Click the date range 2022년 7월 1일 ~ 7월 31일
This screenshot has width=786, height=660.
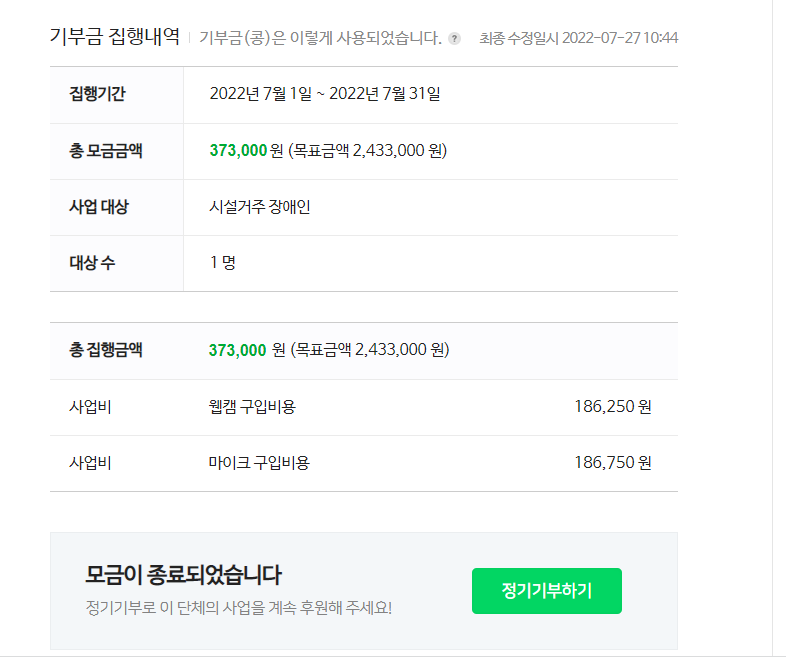click(x=325, y=94)
